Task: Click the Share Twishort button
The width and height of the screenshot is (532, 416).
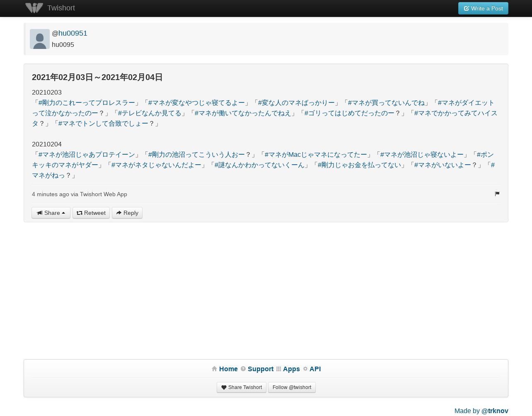Action: tap(242, 387)
